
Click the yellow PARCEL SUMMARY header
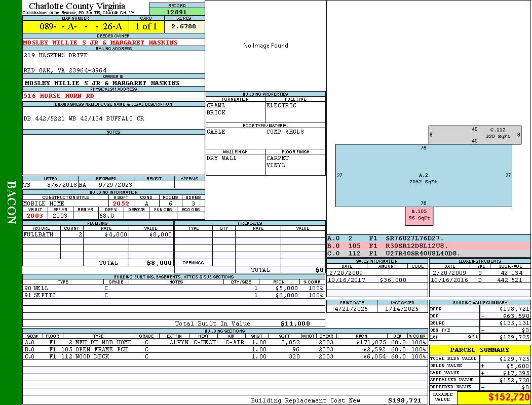click(x=479, y=350)
